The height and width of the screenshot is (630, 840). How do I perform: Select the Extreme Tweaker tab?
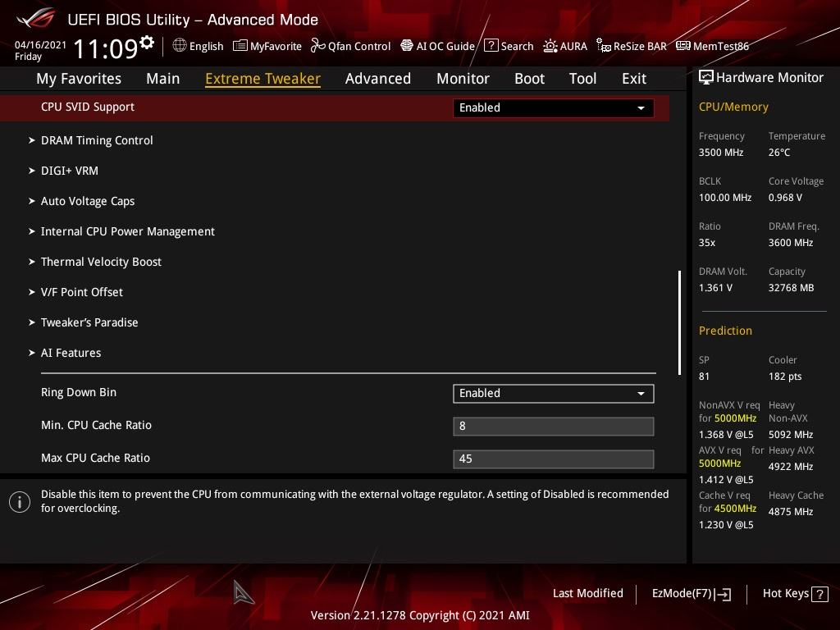coord(263,79)
